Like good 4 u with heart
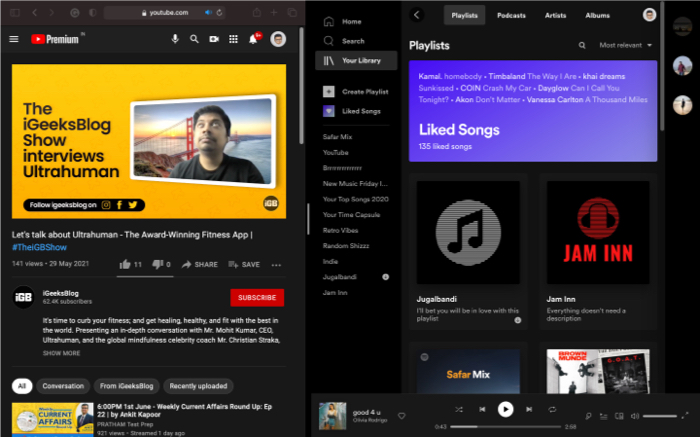Viewport: 700px width, 437px height. click(401, 416)
